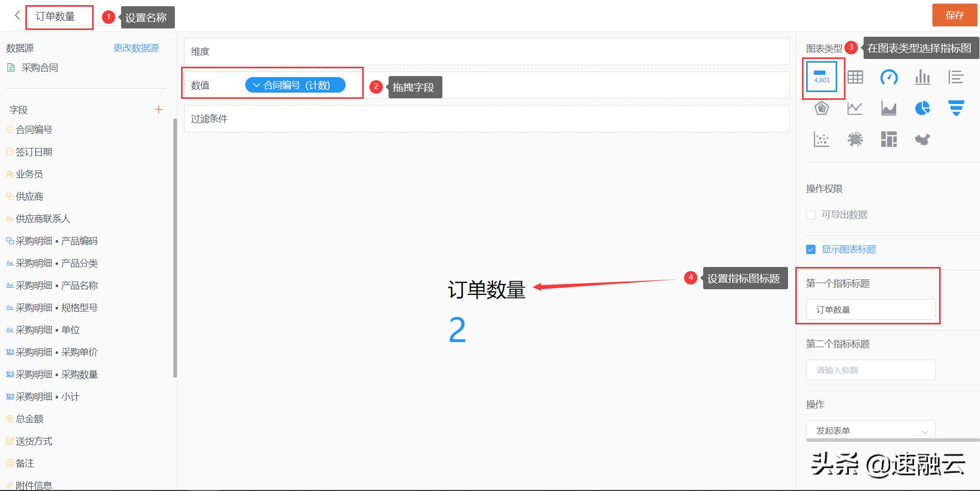Add a new field with plus icon
This screenshot has width=980, height=491.
tap(159, 110)
